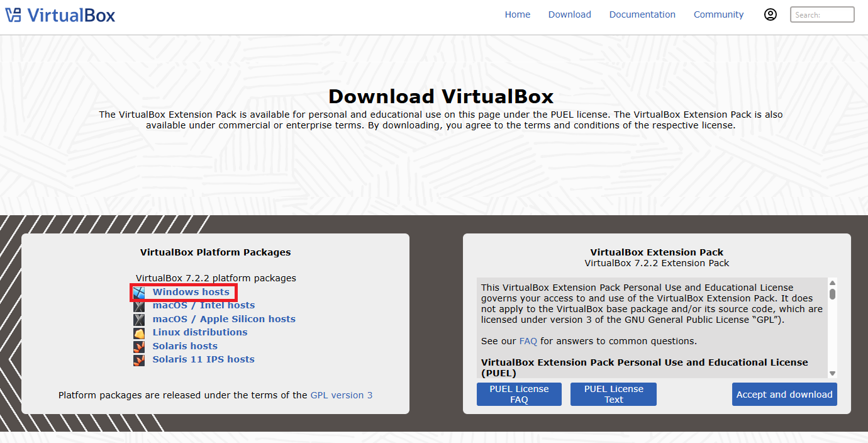The width and height of the screenshot is (868, 443).
Task: Follow the FAQ link in license text
Action: [x=528, y=342]
